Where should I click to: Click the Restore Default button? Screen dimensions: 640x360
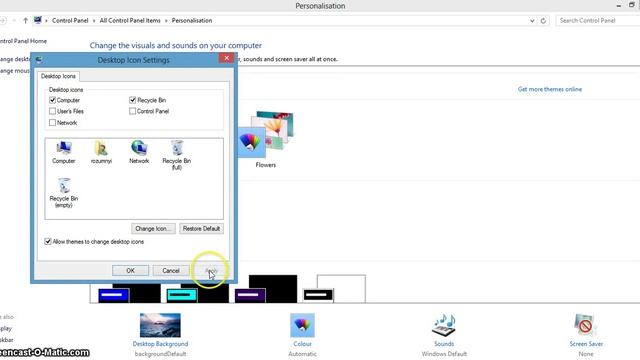coord(201,229)
